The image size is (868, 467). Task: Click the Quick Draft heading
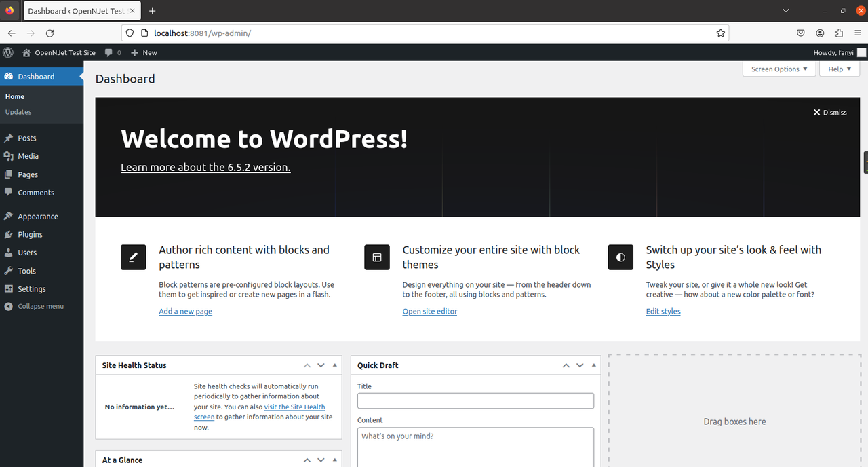378,365
